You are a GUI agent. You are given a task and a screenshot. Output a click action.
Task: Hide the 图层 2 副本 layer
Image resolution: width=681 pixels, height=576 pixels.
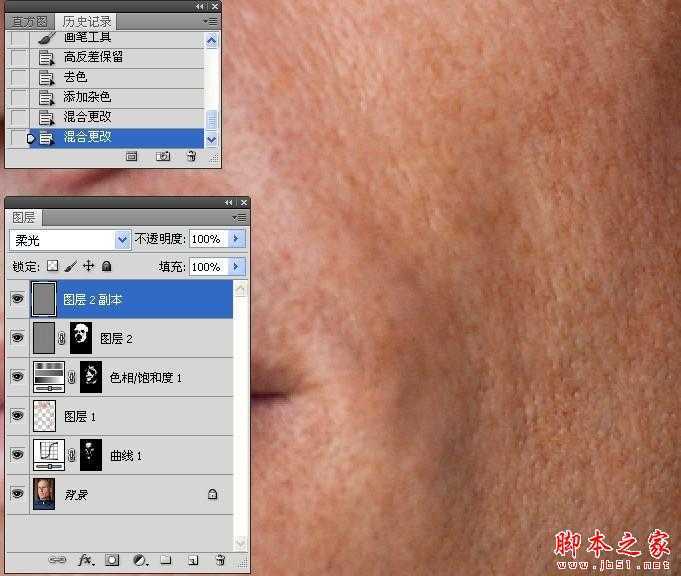pyautogui.click(x=17, y=299)
